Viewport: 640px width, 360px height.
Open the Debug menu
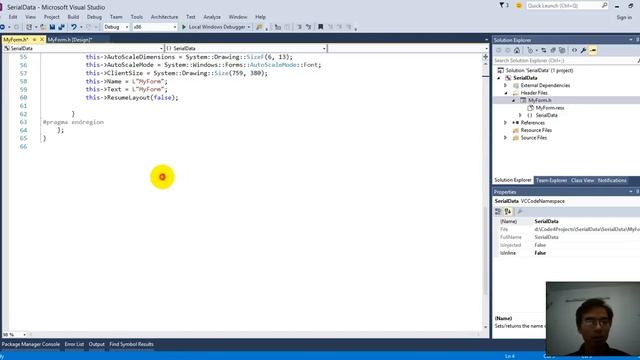click(94, 17)
